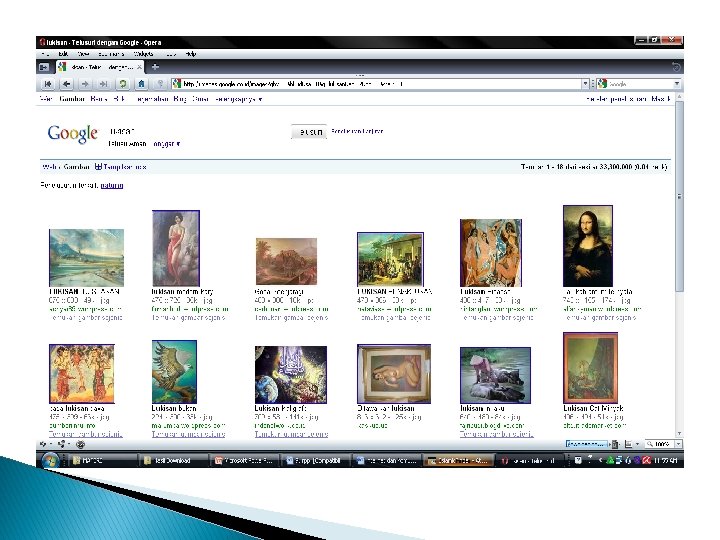The width and height of the screenshot is (720, 540).
Task: Click the 'gambar' related search link
Action: pyautogui.click(x=112, y=186)
